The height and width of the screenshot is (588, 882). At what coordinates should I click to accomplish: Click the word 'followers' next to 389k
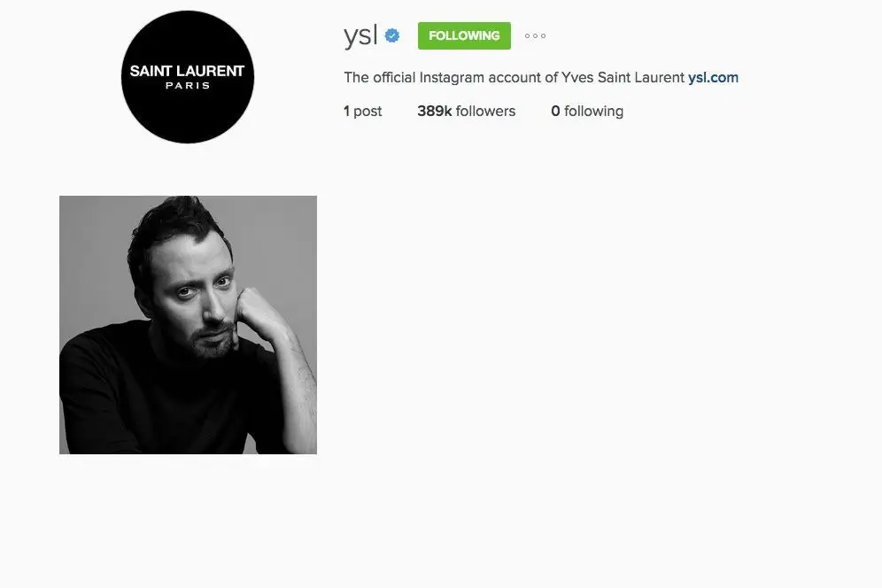click(485, 112)
